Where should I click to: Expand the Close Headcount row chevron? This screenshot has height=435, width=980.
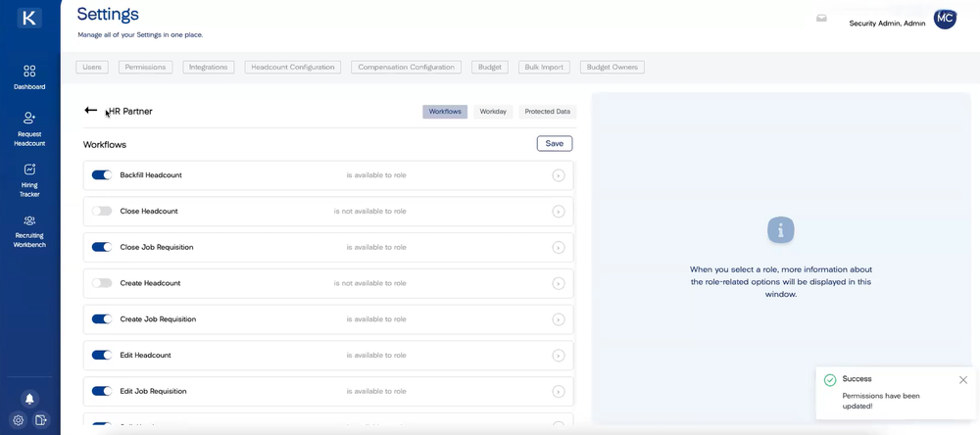[x=559, y=212]
